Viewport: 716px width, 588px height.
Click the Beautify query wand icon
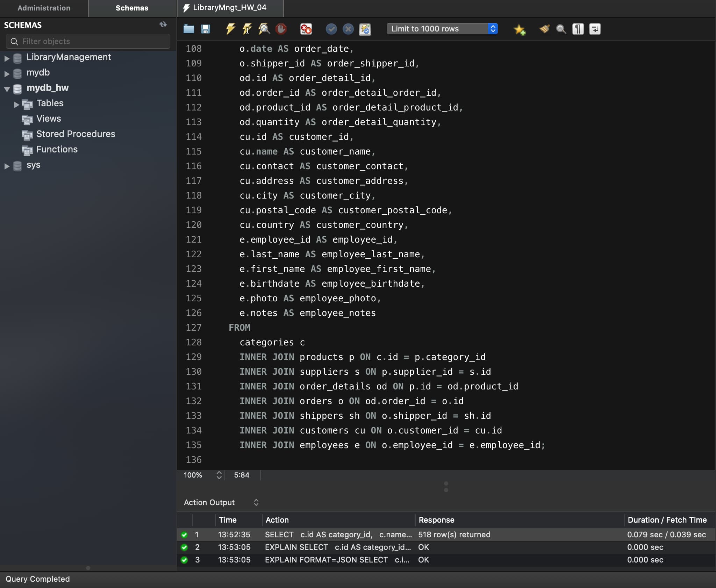pyautogui.click(x=543, y=28)
